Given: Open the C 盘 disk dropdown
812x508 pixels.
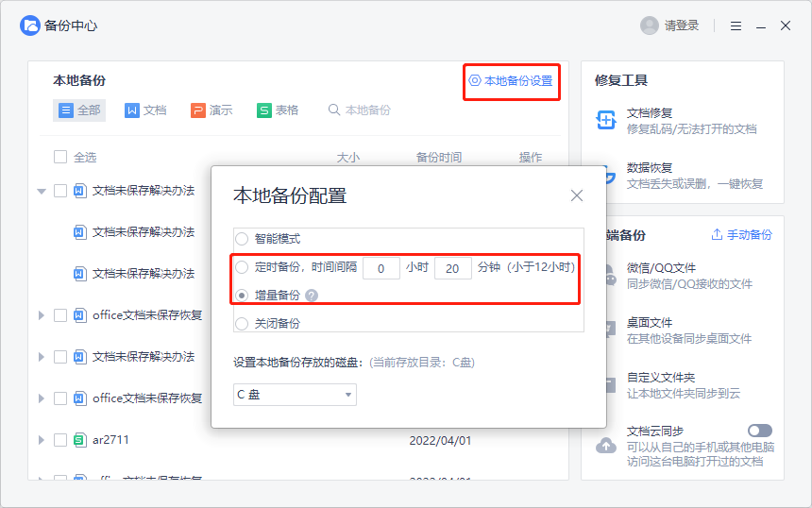Looking at the screenshot, I should (295, 395).
